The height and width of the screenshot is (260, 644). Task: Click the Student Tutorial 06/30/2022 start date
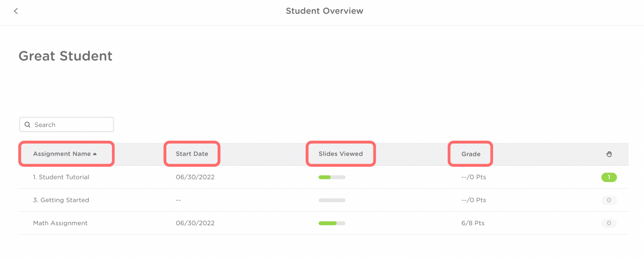tap(195, 177)
